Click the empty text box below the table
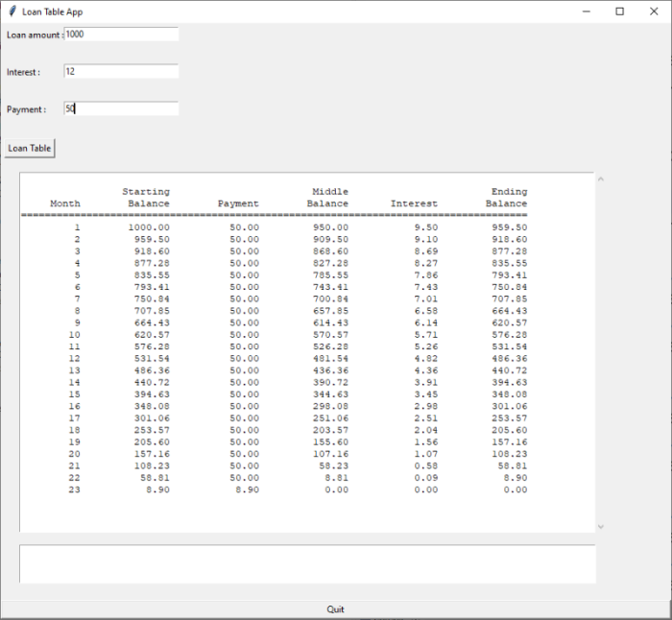Image resolution: width=672 pixels, height=620 pixels. [x=307, y=563]
